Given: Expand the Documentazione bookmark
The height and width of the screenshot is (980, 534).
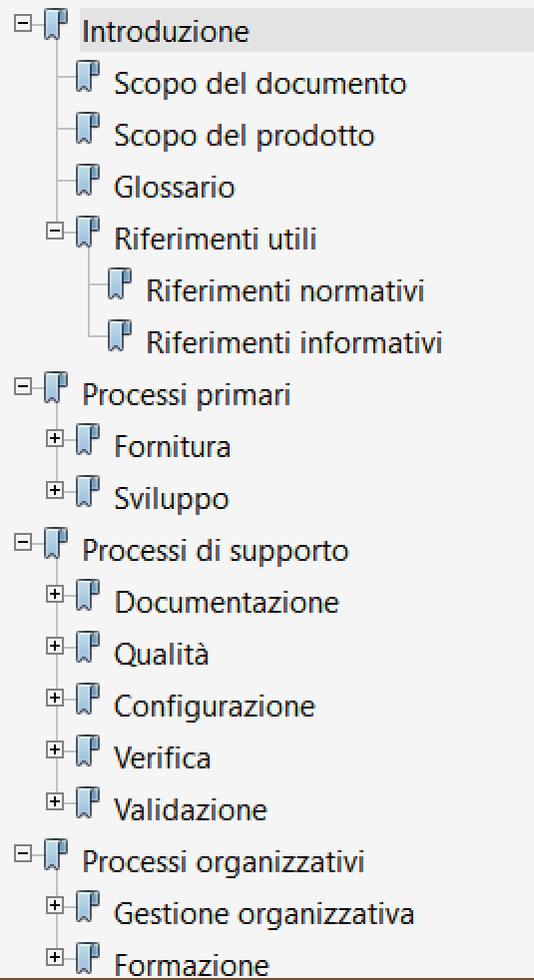Looking at the screenshot, I should click(55, 595).
